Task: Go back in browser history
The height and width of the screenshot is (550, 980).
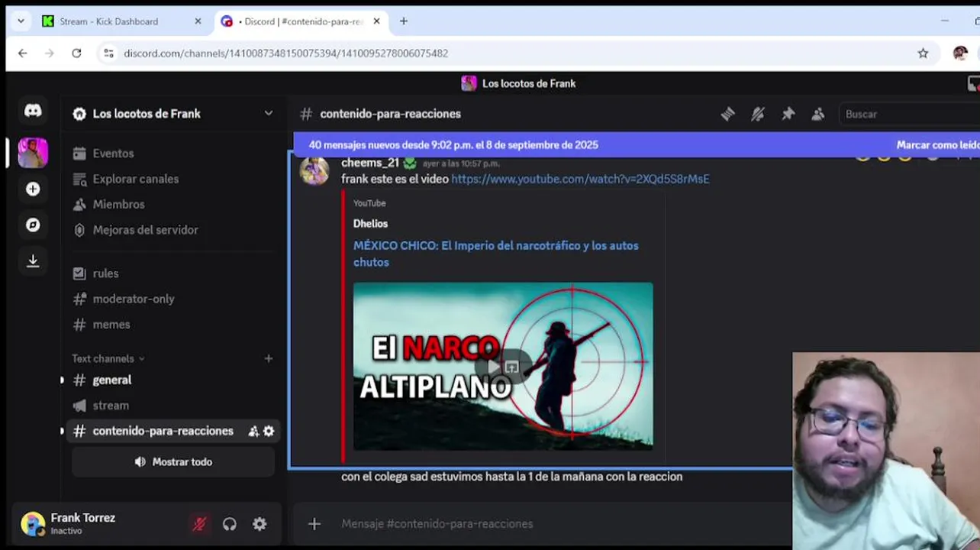Action: tap(23, 53)
